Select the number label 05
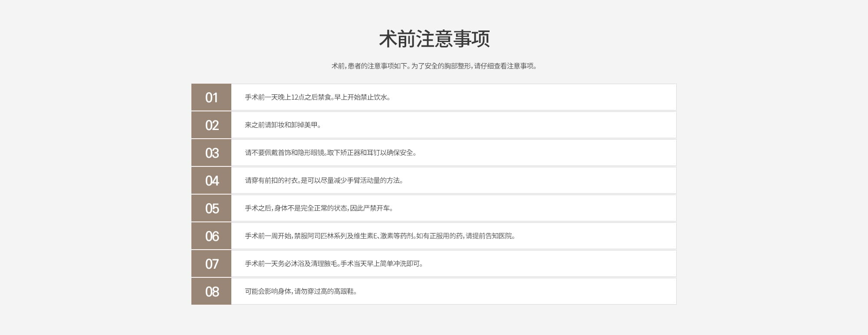Viewport: 868px width, 335px height. (x=211, y=208)
